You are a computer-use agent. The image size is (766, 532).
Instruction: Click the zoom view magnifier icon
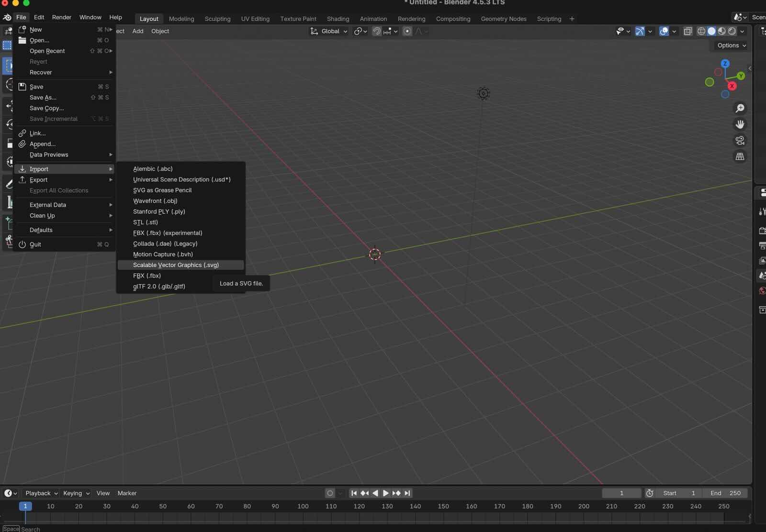pos(740,108)
